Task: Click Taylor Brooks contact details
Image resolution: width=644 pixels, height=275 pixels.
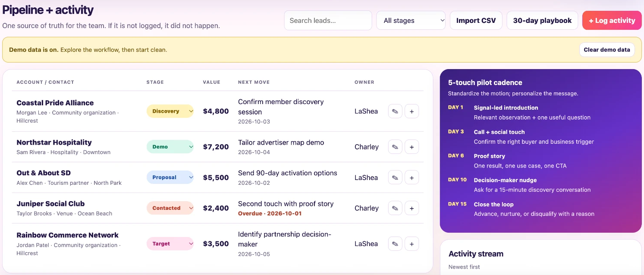Action: coord(64,214)
